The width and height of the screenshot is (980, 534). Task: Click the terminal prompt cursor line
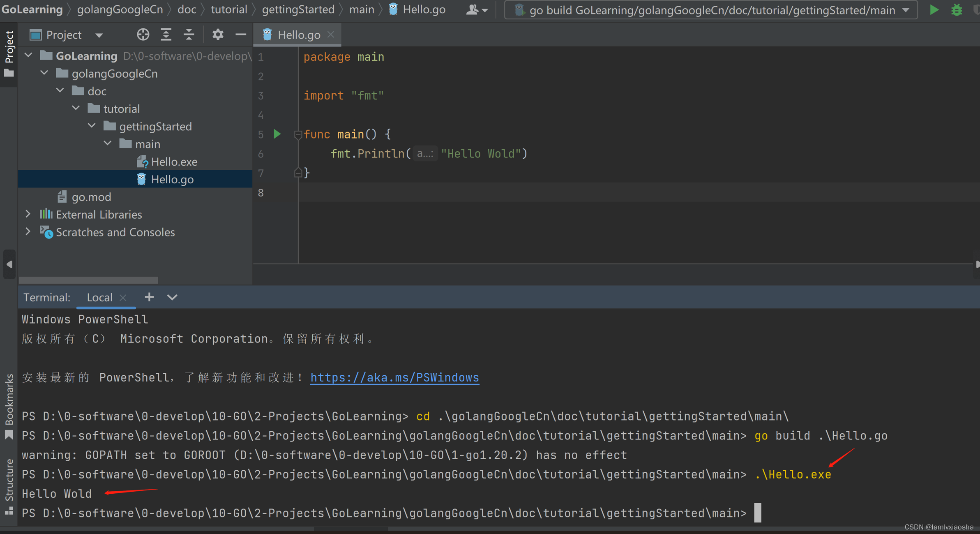[x=391, y=513]
